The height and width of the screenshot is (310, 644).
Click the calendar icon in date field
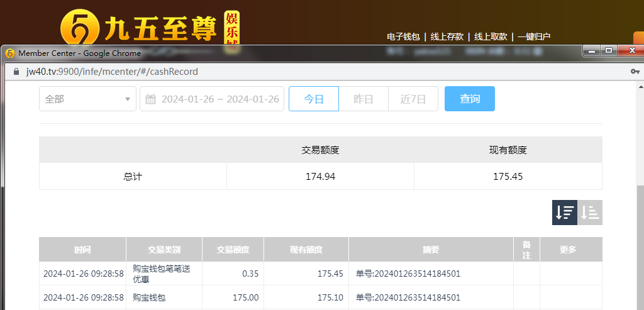tap(151, 99)
